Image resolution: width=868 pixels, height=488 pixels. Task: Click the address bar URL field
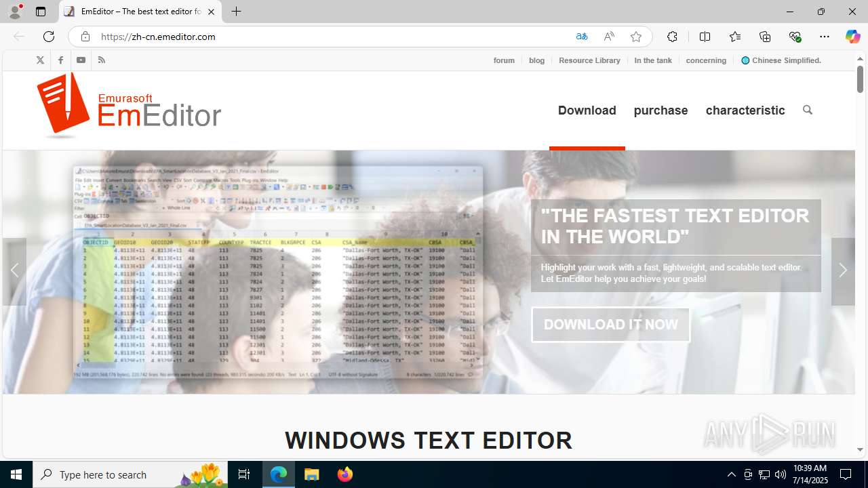coord(332,37)
